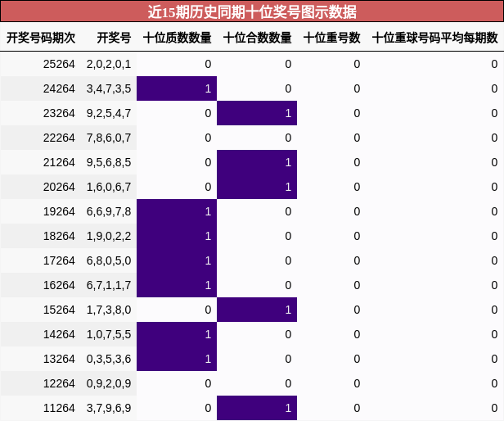Select period cell 11264

[59, 408]
